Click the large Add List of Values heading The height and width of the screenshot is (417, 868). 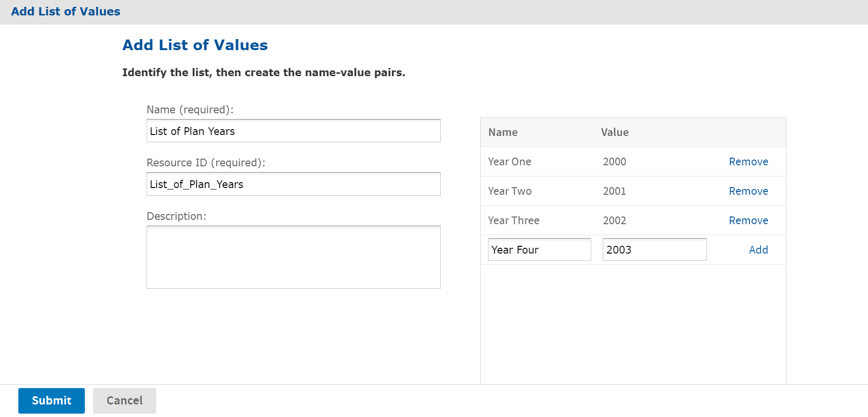[195, 45]
